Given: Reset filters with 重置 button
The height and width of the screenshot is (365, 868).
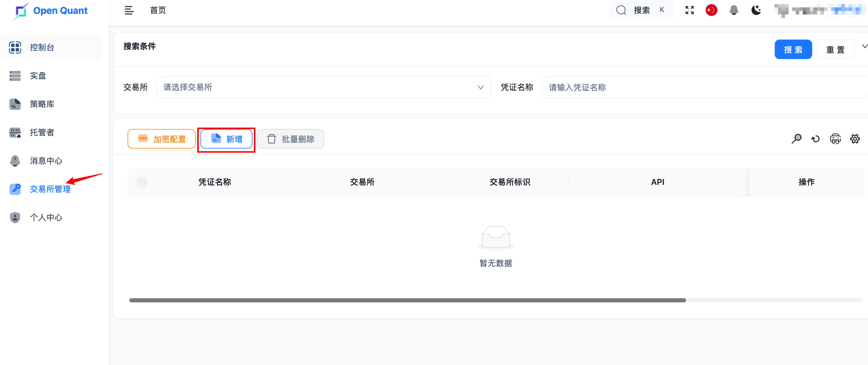Looking at the screenshot, I should click(835, 49).
